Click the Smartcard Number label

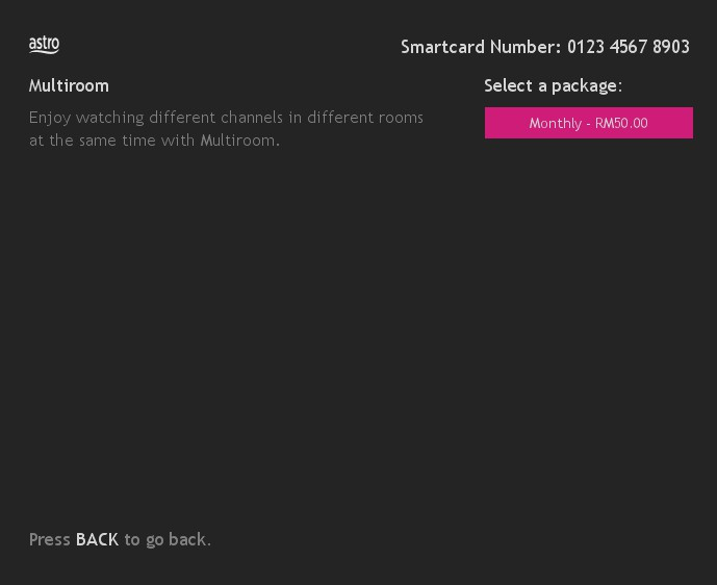[x=481, y=47]
